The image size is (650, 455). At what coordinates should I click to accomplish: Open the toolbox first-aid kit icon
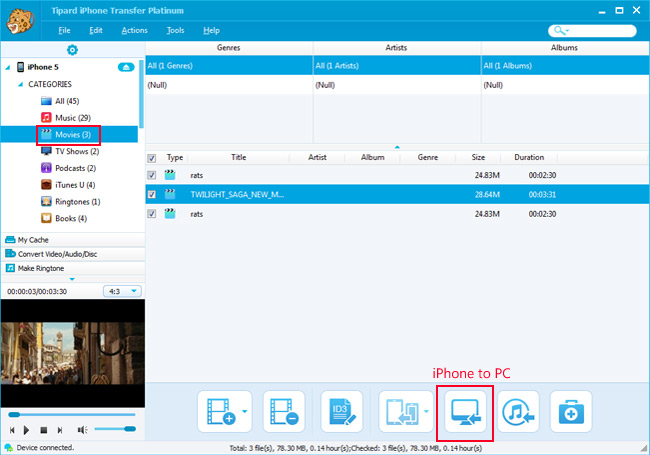coord(571,411)
